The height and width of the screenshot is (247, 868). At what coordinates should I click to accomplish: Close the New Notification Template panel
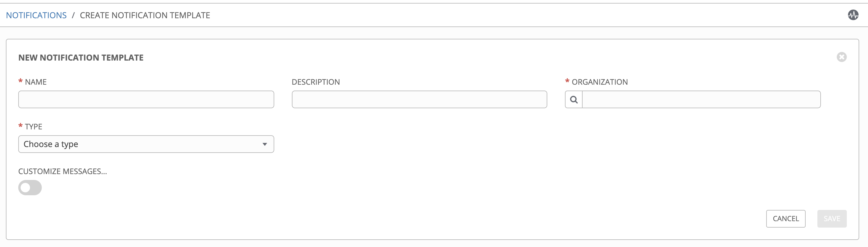pos(842,57)
